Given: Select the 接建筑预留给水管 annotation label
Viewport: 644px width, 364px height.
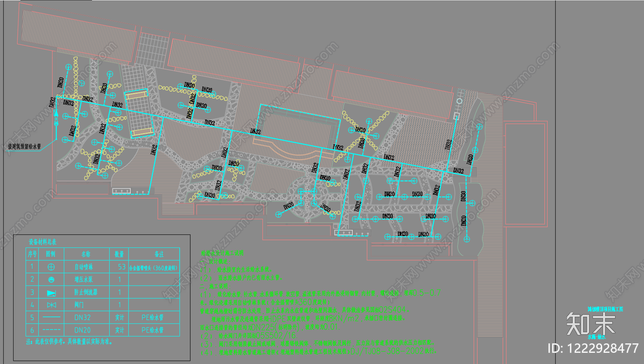Looking at the screenshot, I should (25, 147).
